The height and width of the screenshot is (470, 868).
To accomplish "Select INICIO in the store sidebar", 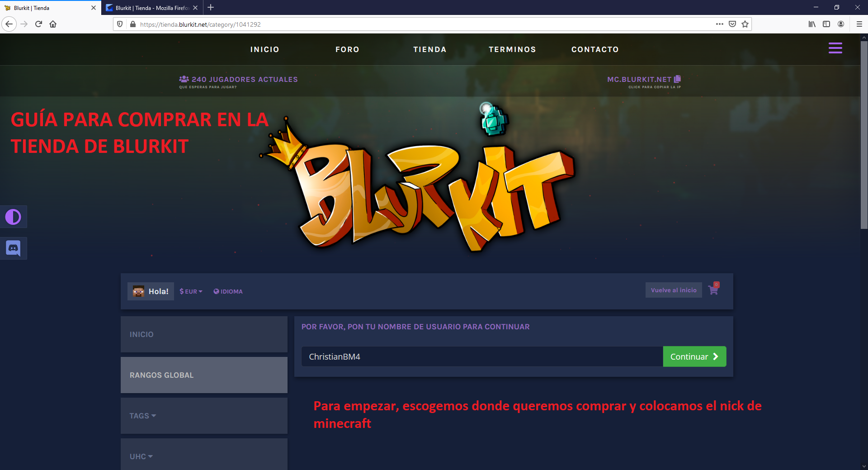I will (x=204, y=334).
